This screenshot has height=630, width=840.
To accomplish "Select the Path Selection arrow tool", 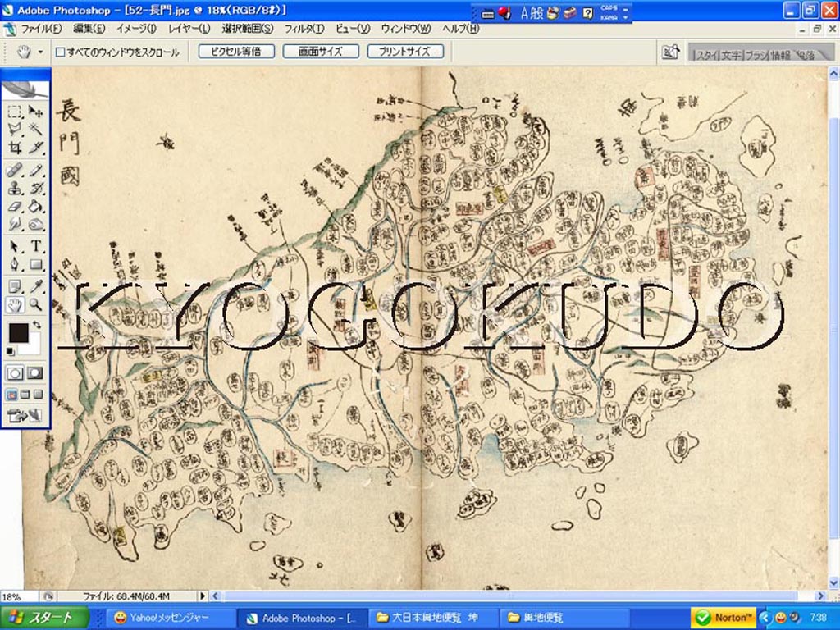I will pos(15,246).
